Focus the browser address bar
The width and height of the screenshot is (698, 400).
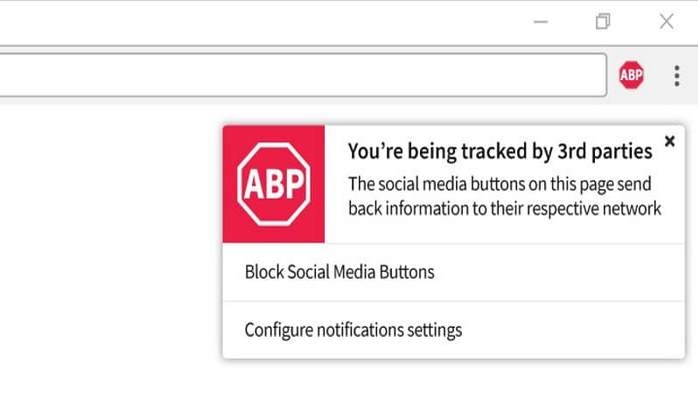tap(300, 74)
